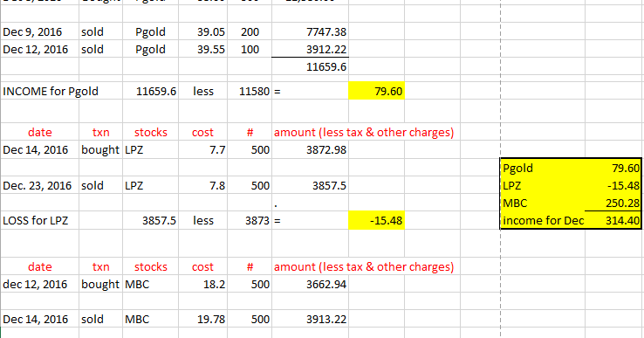Select -15.48 in the yellow summary box
The image size is (644, 338).
click(x=613, y=185)
